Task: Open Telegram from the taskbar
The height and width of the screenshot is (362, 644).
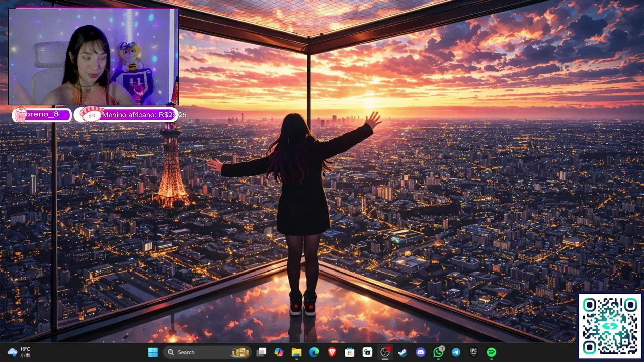Action: 456,352
